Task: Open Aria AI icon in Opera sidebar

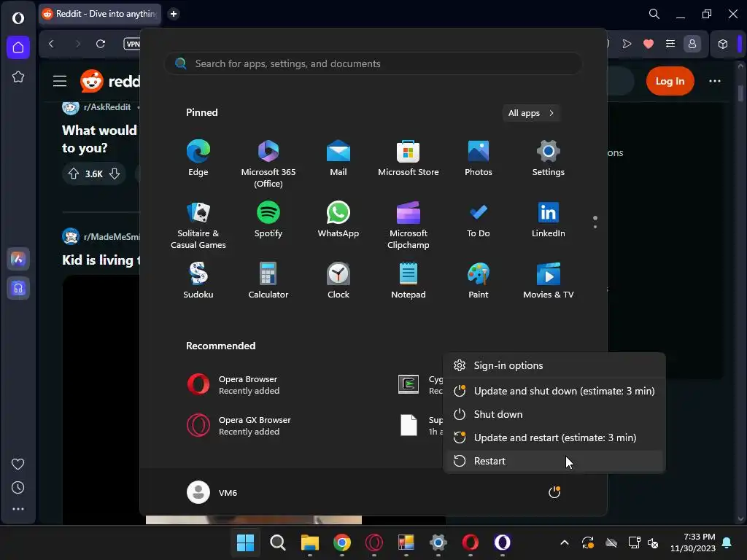Action: pyautogui.click(x=18, y=259)
